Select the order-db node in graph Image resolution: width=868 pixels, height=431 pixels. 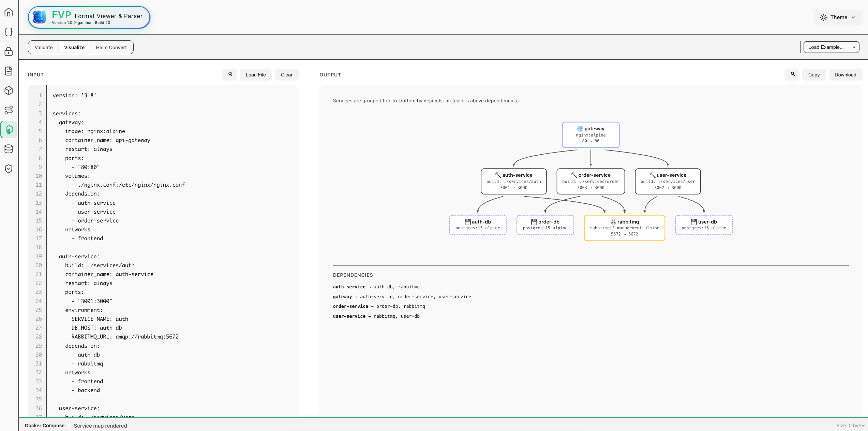[545, 225]
